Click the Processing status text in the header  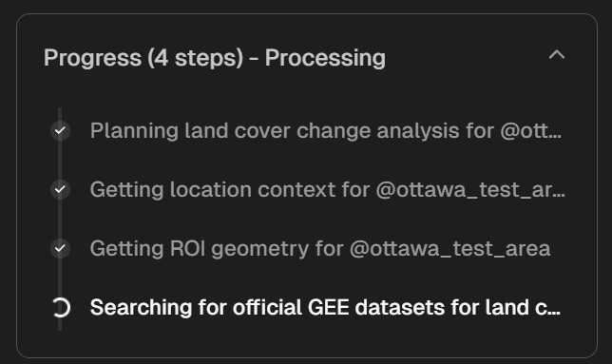[325, 58]
